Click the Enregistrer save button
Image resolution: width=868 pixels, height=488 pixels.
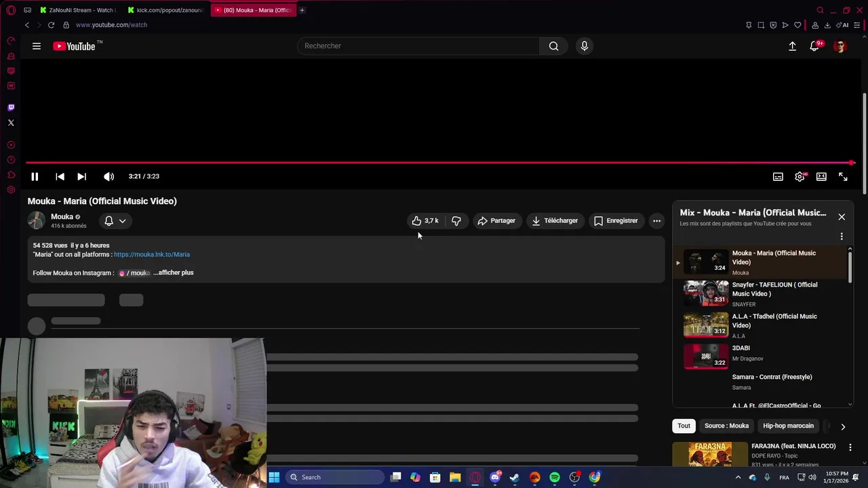click(616, 221)
